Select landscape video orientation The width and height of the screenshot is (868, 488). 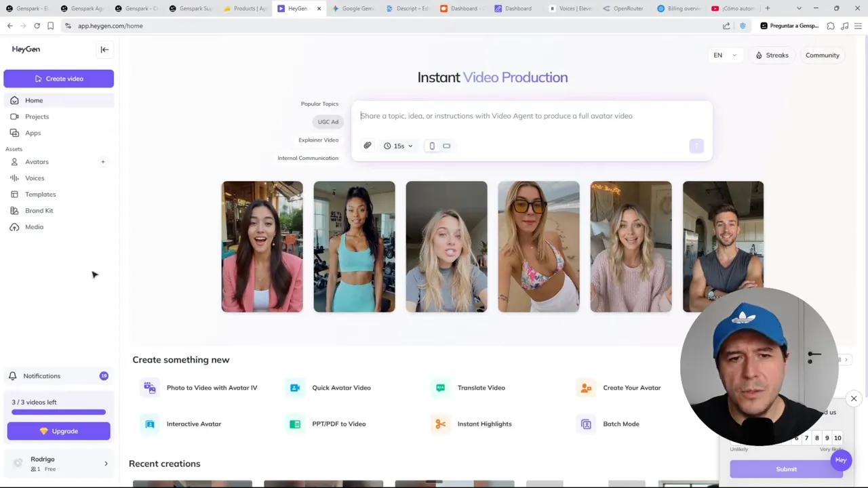446,146
